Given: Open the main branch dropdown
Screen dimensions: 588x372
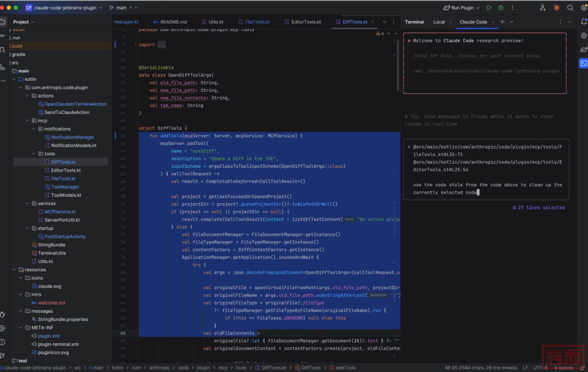Looking at the screenshot, I should pyautogui.click(x=124, y=8).
